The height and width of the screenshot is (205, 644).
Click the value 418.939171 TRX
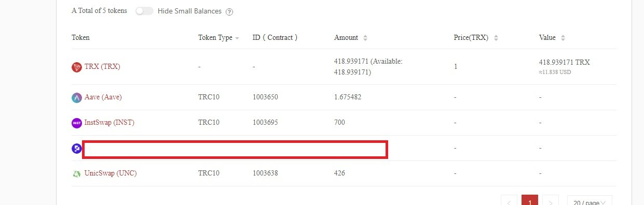565,62
